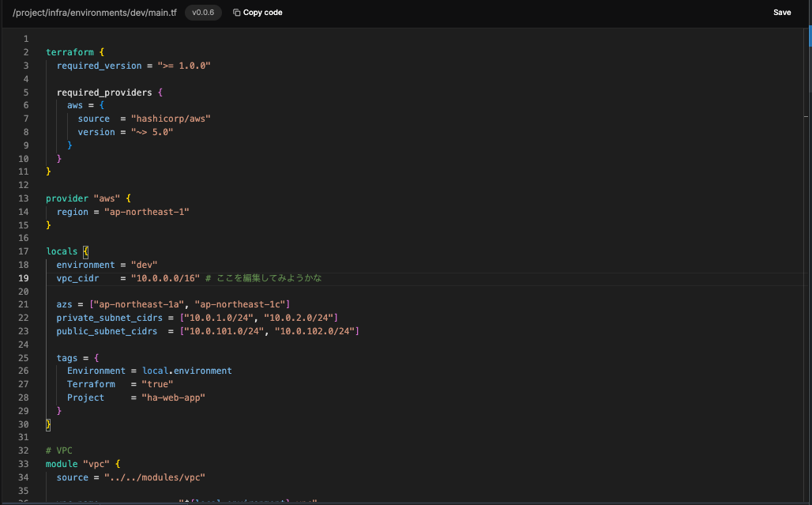Viewport: 812px width, 505px height.
Task: Click the file path /project/infra/environments/dev/main.tf
Action: pyautogui.click(x=94, y=13)
